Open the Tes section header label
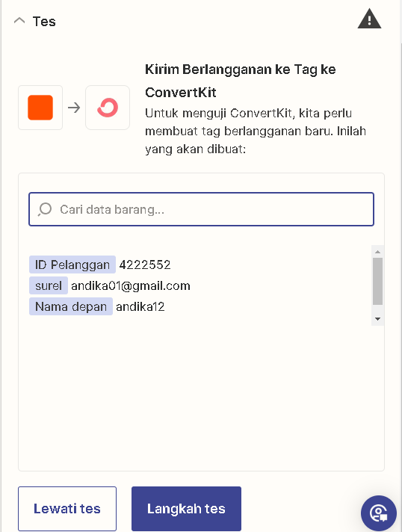 (x=44, y=22)
